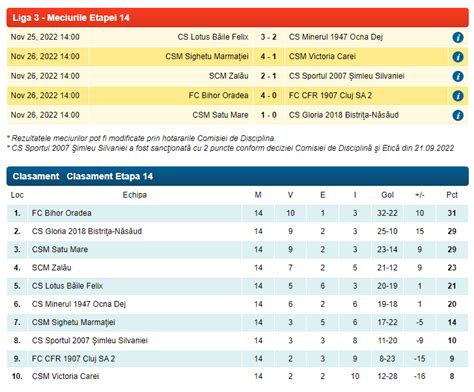The height and width of the screenshot is (392, 474).
Task: Click SCM Zalău in standings
Action: pyautogui.click(x=52, y=268)
